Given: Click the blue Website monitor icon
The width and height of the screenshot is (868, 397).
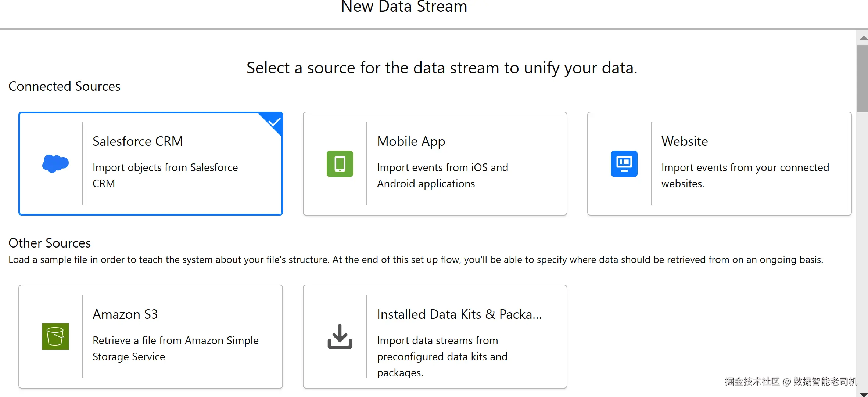Looking at the screenshot, I should coord(624,164).
